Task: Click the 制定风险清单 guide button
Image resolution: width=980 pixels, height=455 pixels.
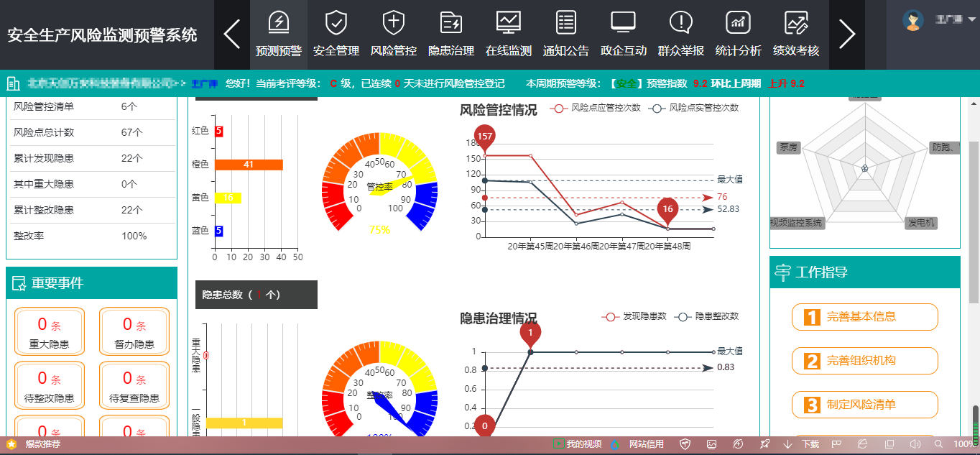Action: coord(864,405)
